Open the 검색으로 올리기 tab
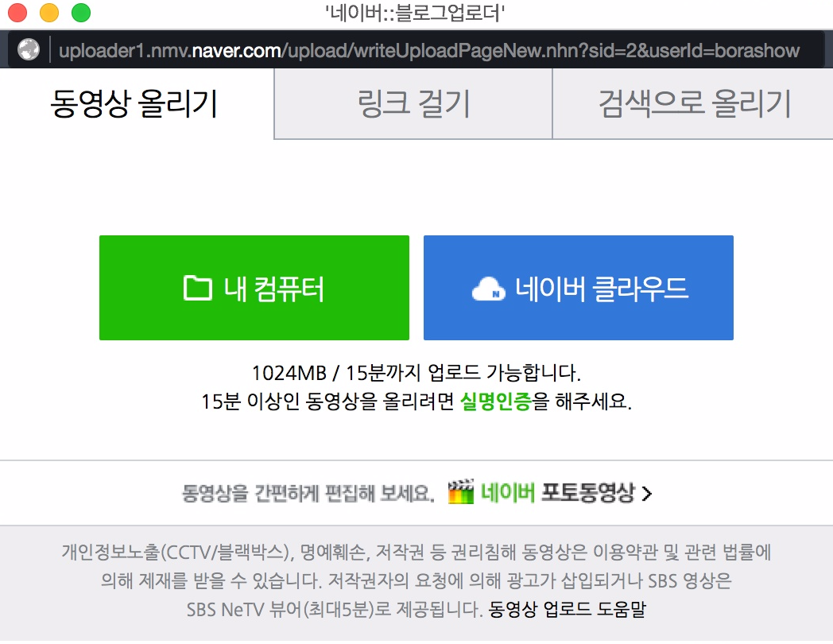 click(692, 103)
